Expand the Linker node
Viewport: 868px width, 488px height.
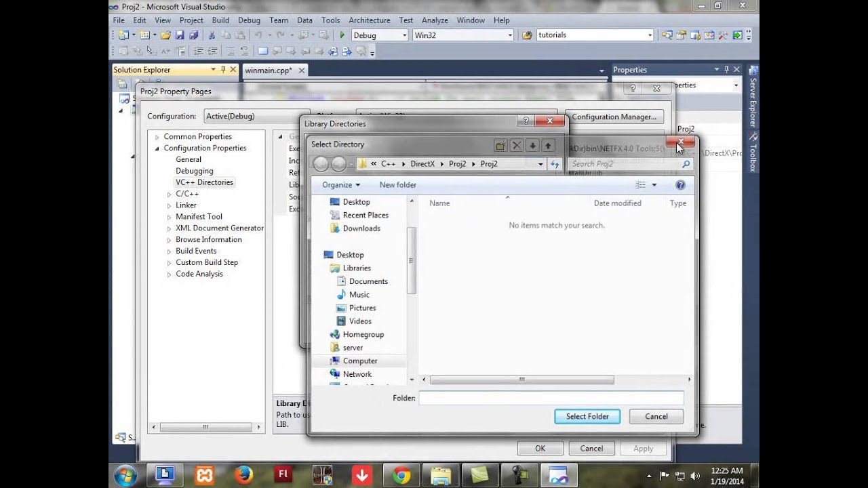(169, 205)
